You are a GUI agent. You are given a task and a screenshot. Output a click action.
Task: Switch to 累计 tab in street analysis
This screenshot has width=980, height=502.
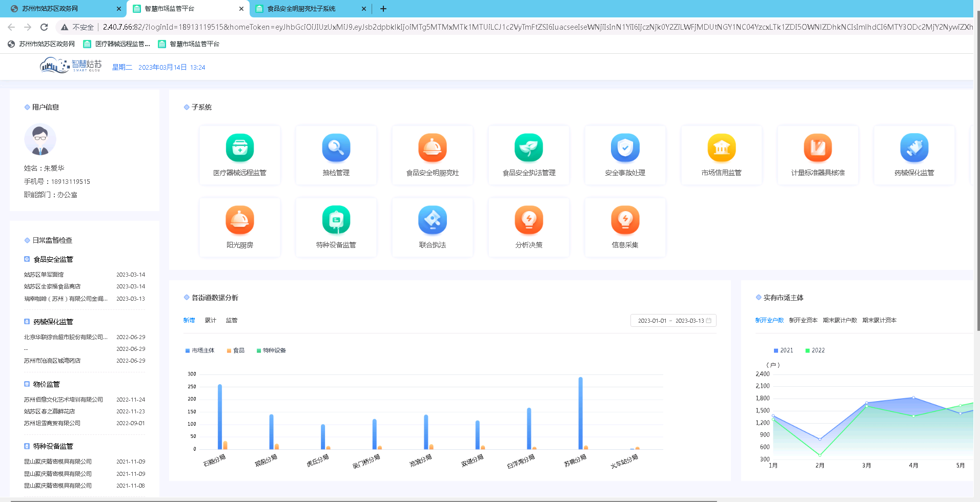211,320
